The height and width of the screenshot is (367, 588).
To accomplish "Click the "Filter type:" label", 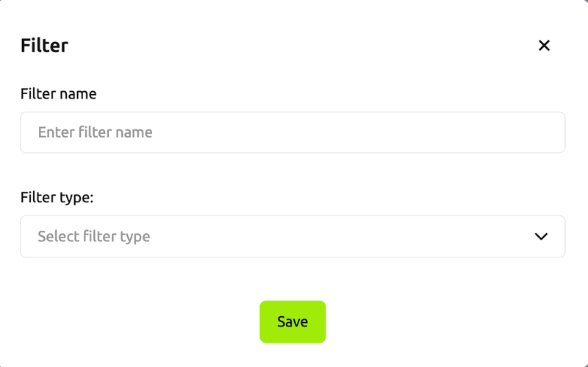I will coord(57,197).
